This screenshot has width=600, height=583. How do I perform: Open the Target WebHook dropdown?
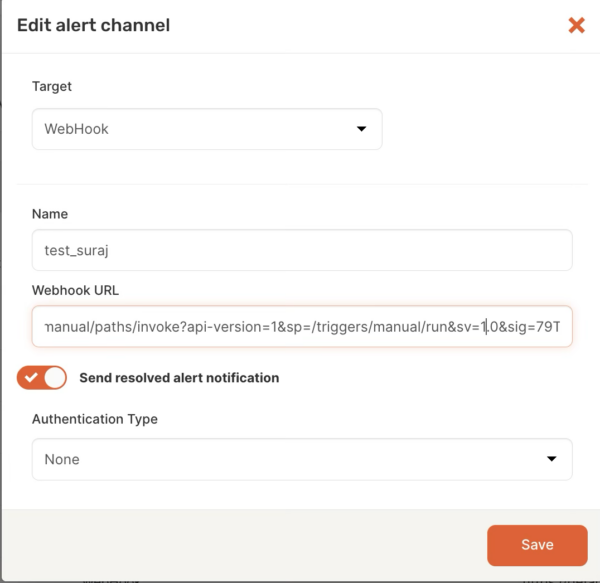pyautogui.click(x=207, y=129)
